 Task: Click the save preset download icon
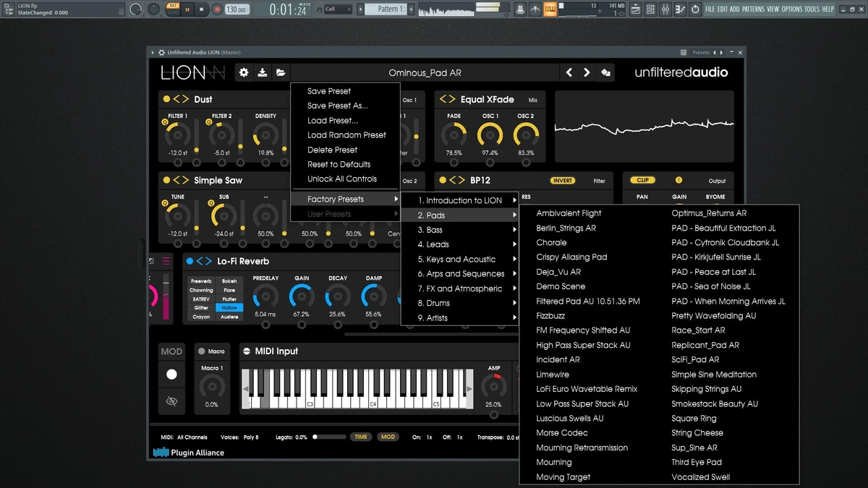(x=263, y=72)
